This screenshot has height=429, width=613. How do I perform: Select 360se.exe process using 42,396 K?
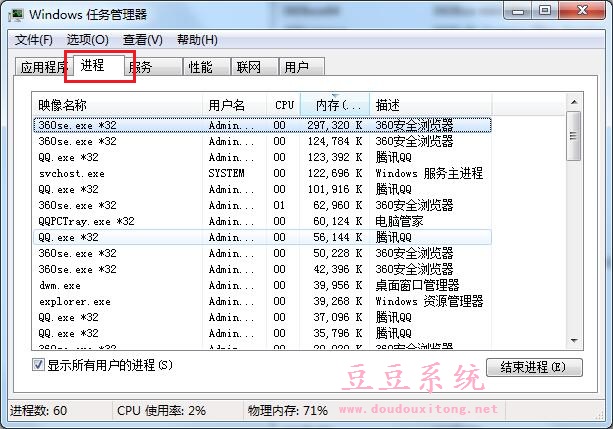coord(262,269)
